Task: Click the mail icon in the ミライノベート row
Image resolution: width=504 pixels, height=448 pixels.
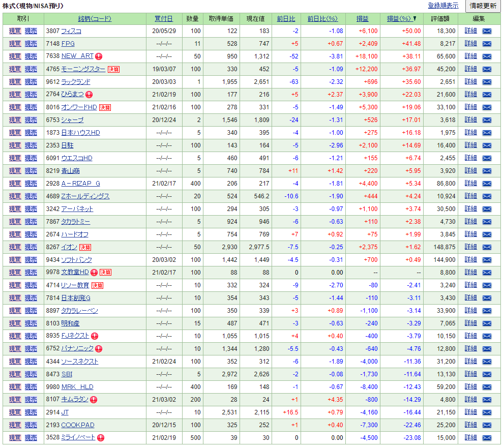Action: (487, 438)
